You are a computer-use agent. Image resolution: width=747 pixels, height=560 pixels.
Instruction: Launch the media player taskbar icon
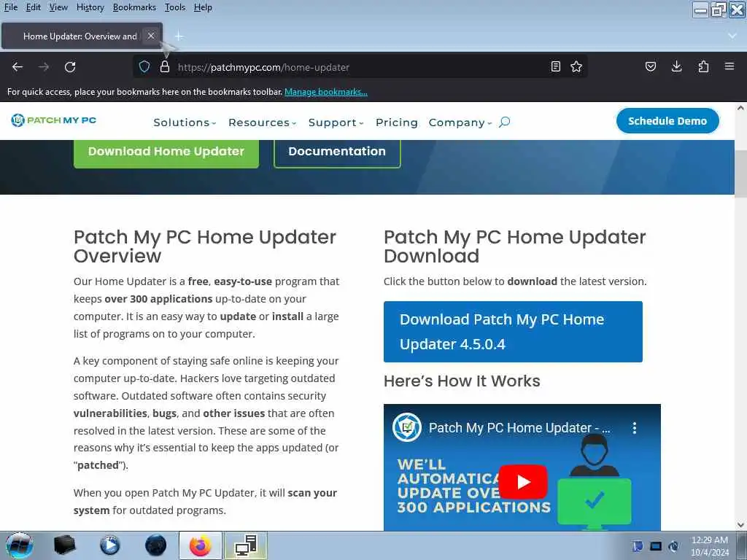point(109,545)
